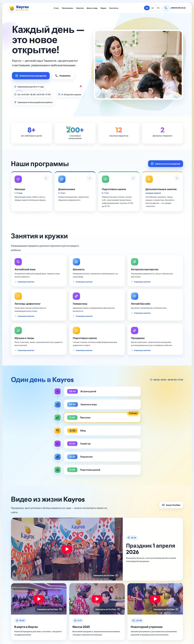Click the leaf icon beside Прогулка

coord(58,417)
